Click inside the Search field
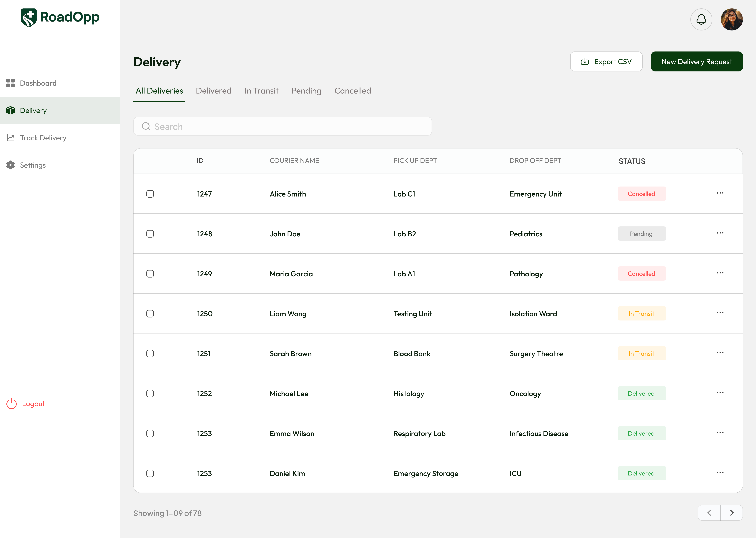The height and width of the screenshot is (538, 756). click(x=281, y=126)
